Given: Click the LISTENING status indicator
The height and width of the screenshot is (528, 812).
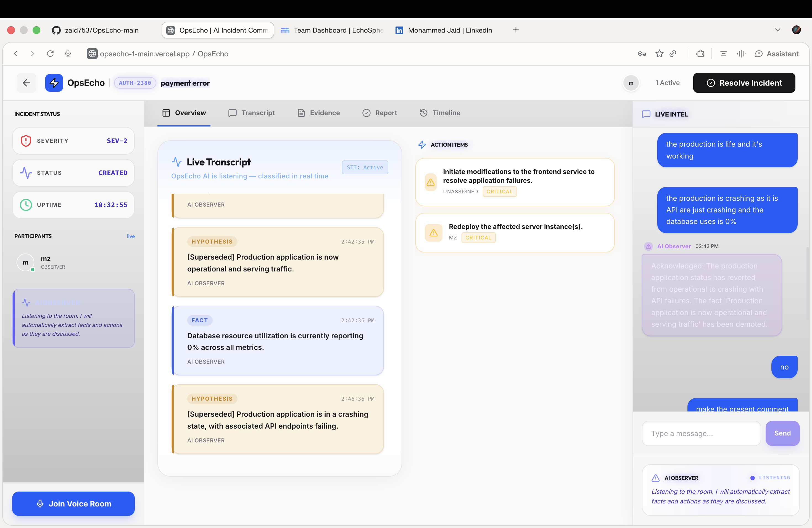Looking at the screenshot, I should click(x=770, y=477).
